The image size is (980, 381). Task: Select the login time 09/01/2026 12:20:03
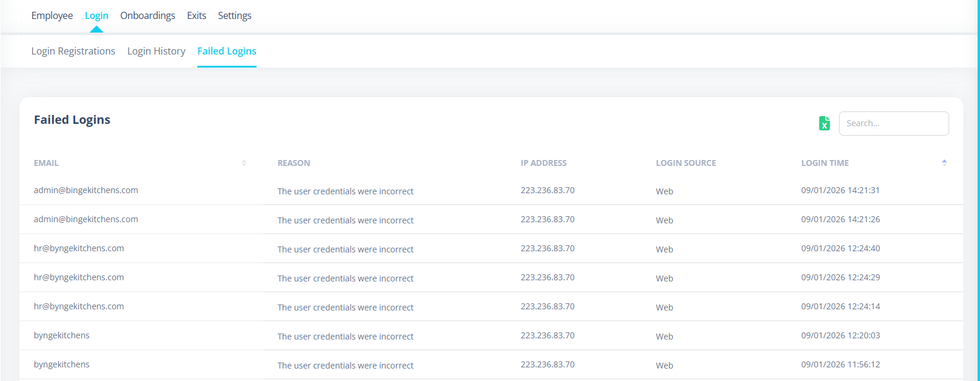coord(841,335)
